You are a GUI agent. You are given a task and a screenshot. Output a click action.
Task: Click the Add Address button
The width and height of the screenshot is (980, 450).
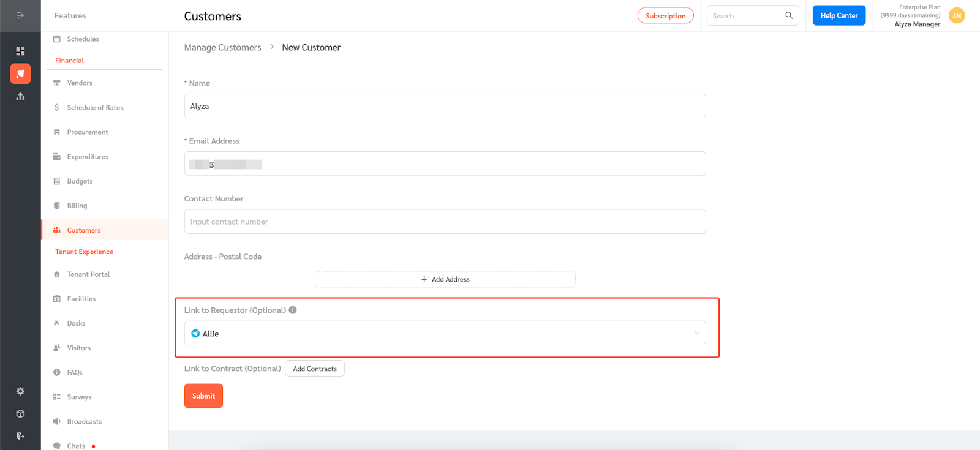tap(445, 279)
